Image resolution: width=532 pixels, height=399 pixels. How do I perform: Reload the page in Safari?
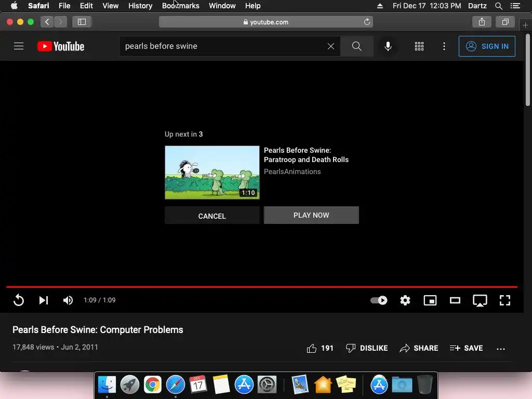(367, 22)
